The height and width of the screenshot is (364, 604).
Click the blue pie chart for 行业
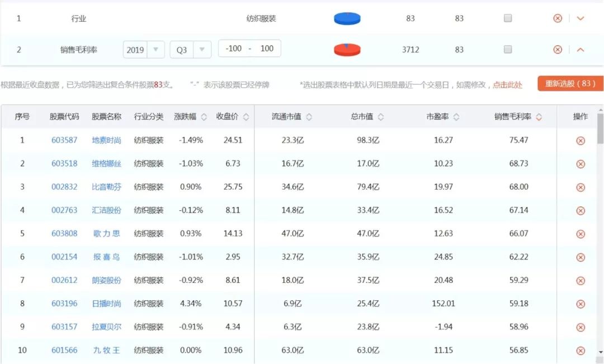347,18
